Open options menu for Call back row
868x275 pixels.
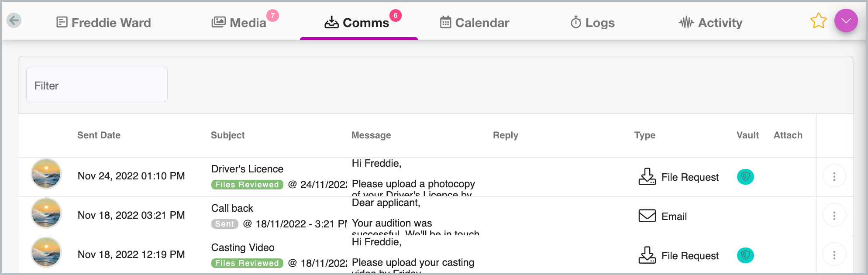pos(834,216)
